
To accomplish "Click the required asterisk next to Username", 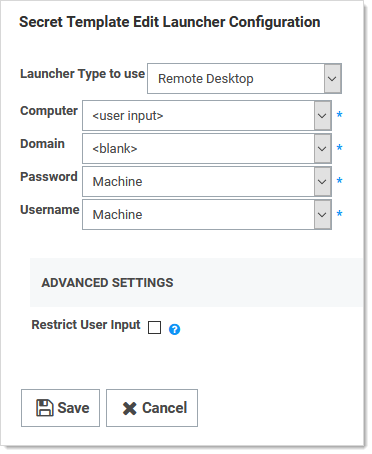I will click(x=339, y=214).
